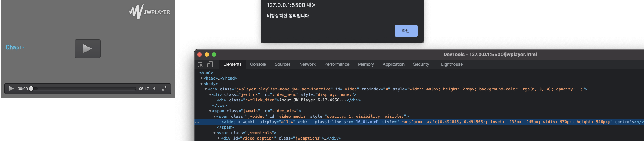Open the Performance tab

337,64
